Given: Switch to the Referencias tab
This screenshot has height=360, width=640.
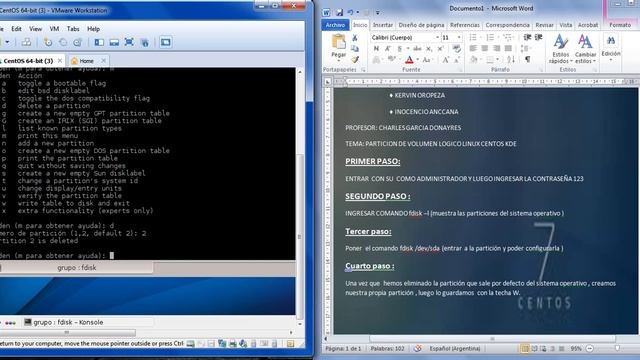Looking at the screenshot, I should (x=464, y=25).
